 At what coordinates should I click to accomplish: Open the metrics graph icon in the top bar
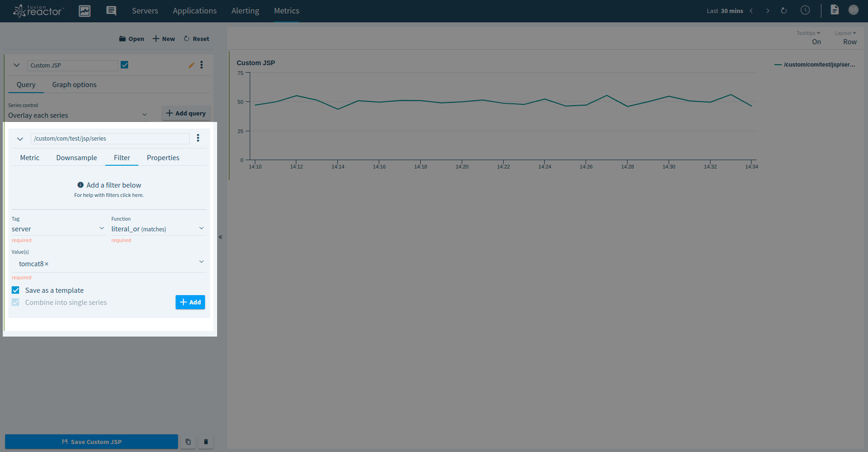[x=84, y=11]
